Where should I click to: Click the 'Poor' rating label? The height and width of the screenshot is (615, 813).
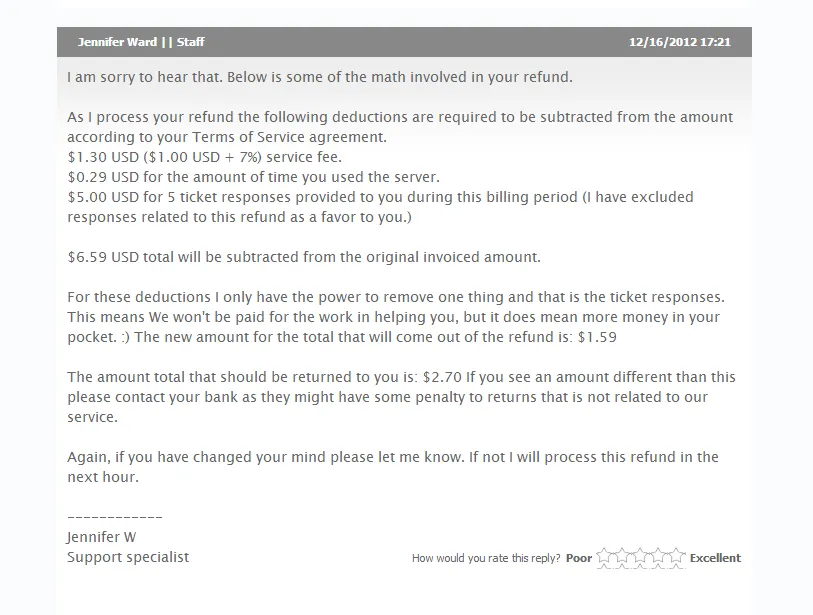[579, 558]
